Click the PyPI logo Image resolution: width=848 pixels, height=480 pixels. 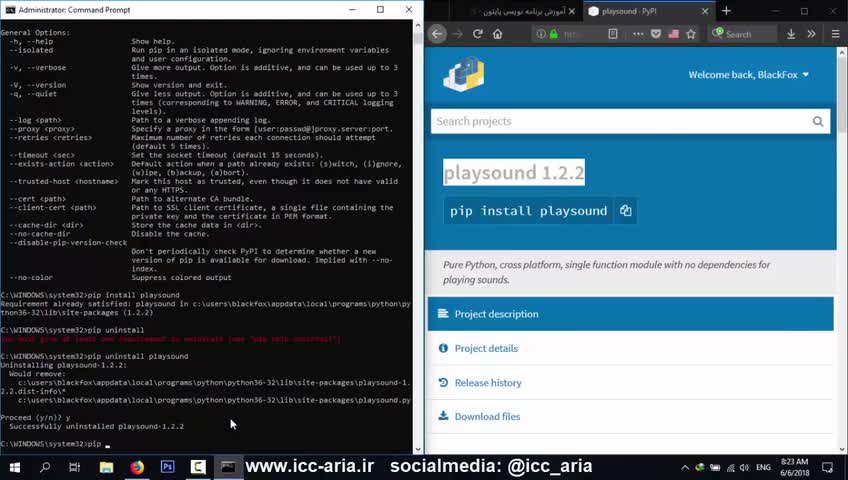pyautogui.click(x=464, y=75)
